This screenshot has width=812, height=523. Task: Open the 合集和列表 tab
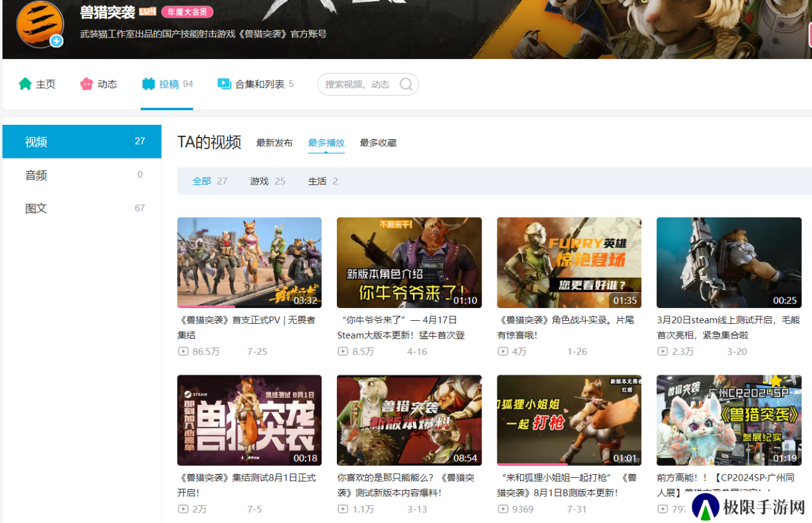tap(256, 84)
